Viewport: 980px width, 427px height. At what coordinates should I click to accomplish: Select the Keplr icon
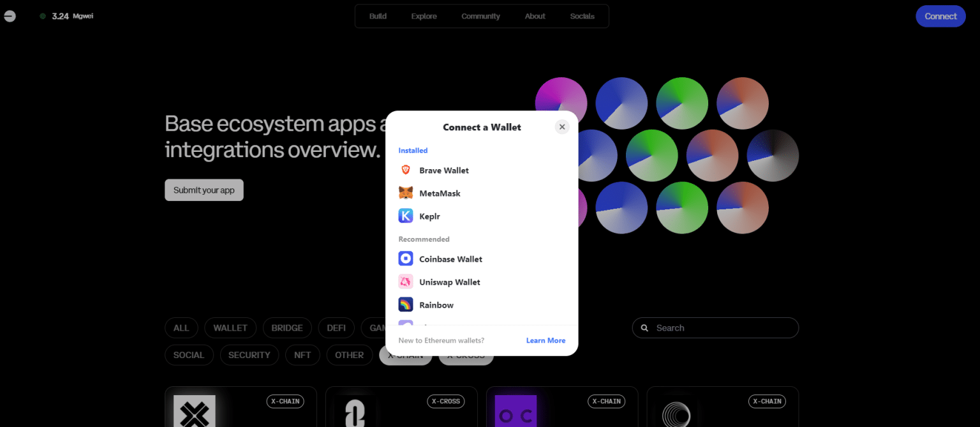(406, 216)
